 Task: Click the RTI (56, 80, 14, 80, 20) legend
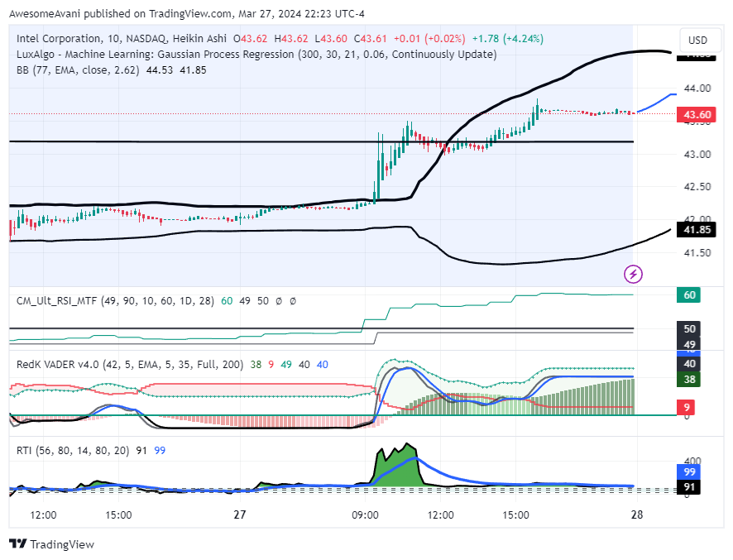coord(73,451)
